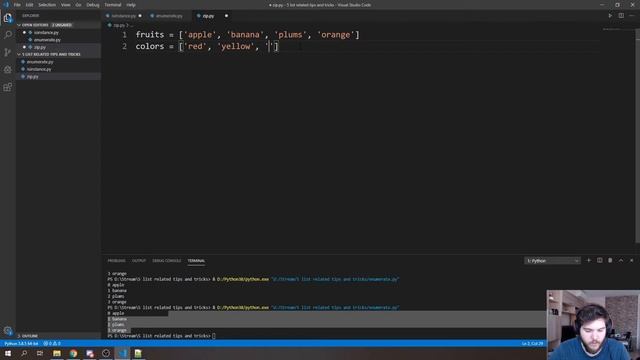This screenshot has width=640, height=360.
Task: Open File Explorer from the taskbar
Action: point(57,353)
